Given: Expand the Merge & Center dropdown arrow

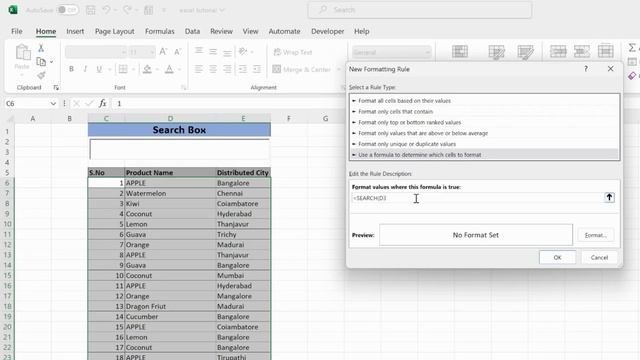Looking at the screenshot, I should point(338,69).
